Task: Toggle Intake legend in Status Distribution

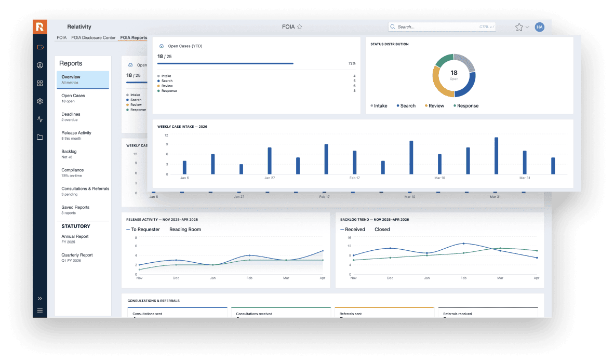Action: pyautogui.click(x=379, y=106)
